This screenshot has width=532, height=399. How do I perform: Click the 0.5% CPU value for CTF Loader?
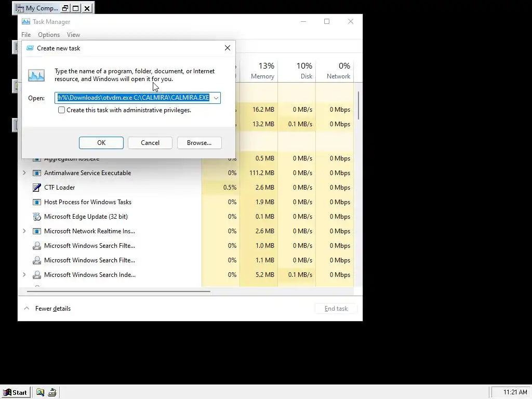point(230,187)
